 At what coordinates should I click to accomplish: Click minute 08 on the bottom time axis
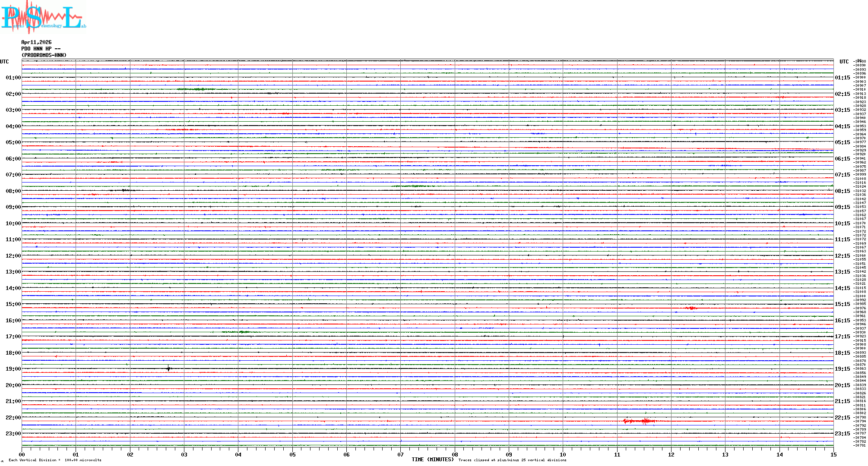455,454
